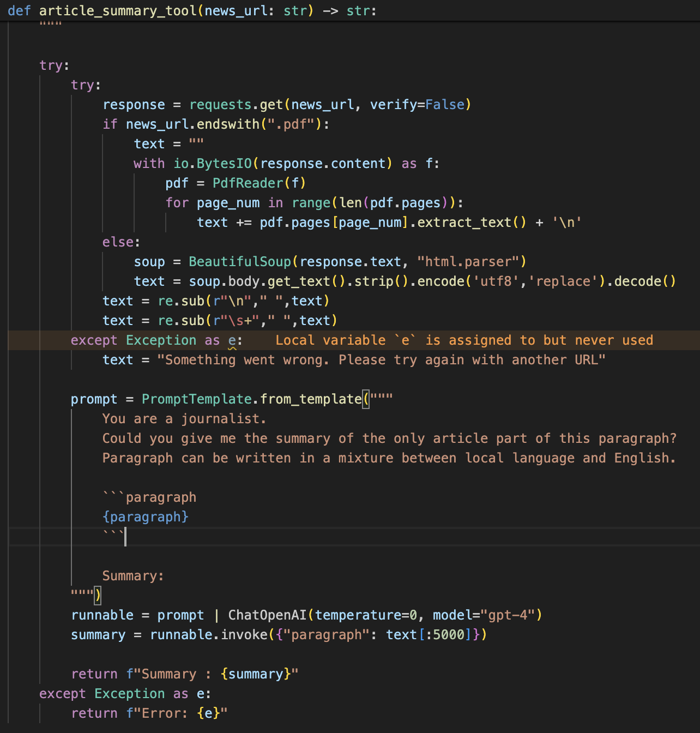Click 'PromptTemplate' class name
The image size is (700, 733).
[197, 399]
